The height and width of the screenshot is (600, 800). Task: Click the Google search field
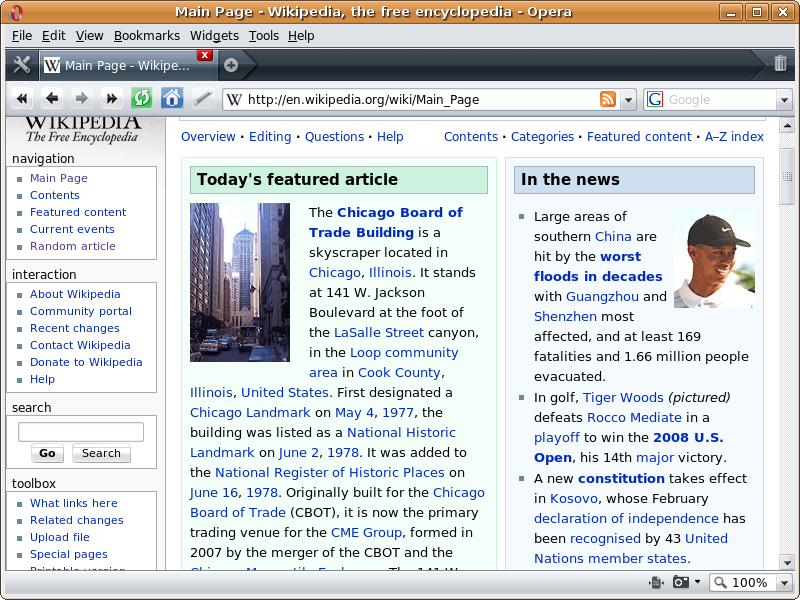click(x=721, y=99)
